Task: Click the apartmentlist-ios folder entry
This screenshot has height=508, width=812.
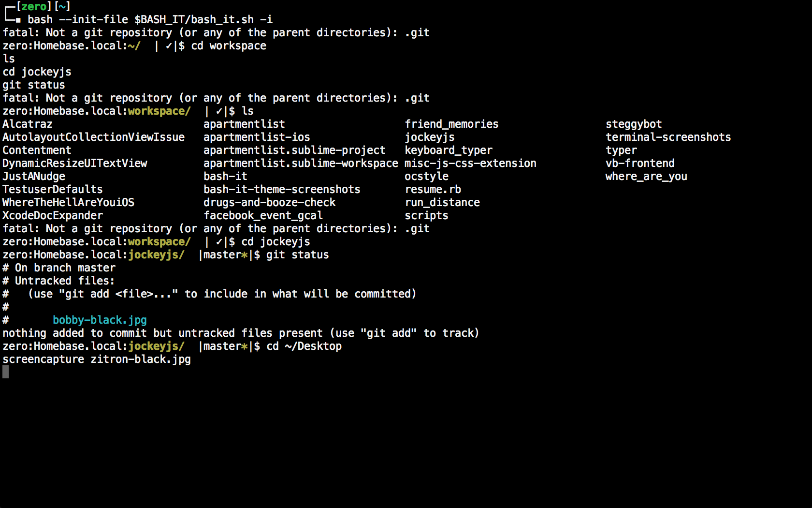Action: pos(257,137)
